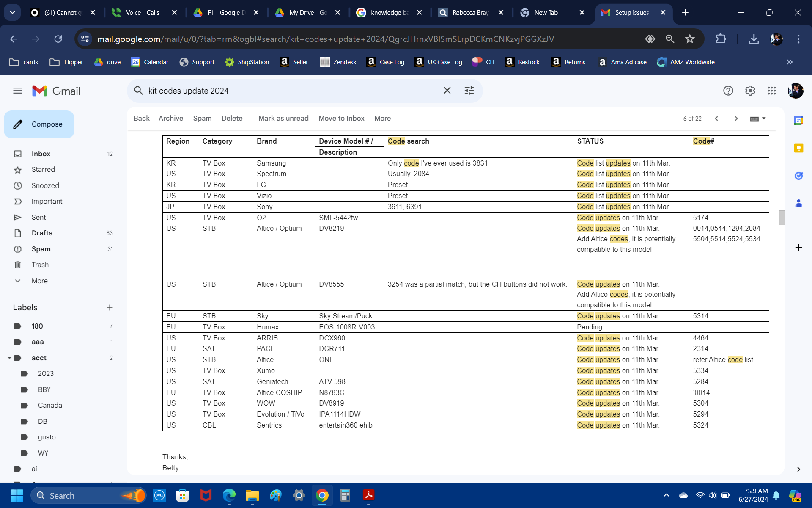Open Gmail Settings gear icon
Image resolution: width=812 pixels, height=508 pixels.
click(750, 91)
